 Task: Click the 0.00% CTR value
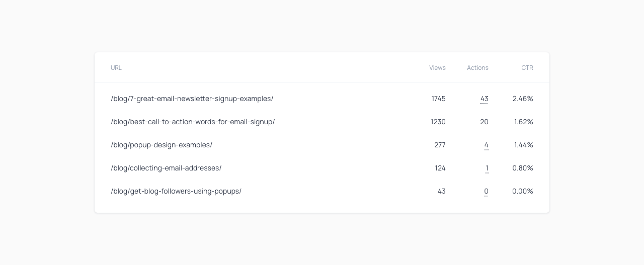(x=522, y=191)
